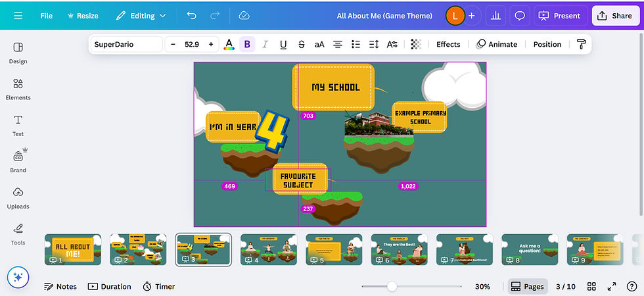Open text Effects panel
The image size is (644, 296).
click(448, 45)
